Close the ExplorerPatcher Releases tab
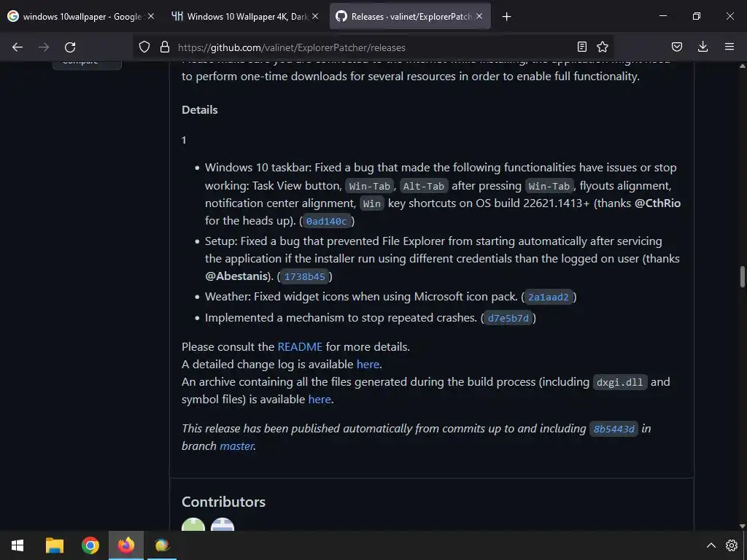 (x=479, y=16)
